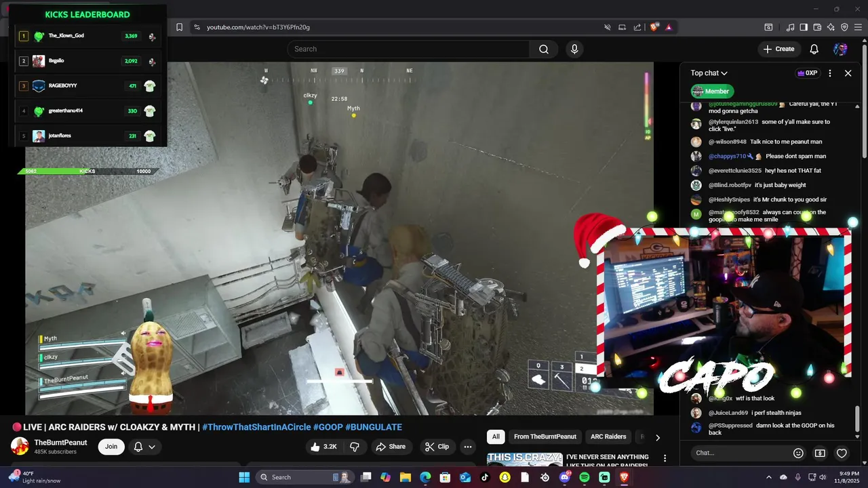Viewport: 868px width, 488px height.
Task: Open Leo AI sparkle icon
Action: point(831,27)
